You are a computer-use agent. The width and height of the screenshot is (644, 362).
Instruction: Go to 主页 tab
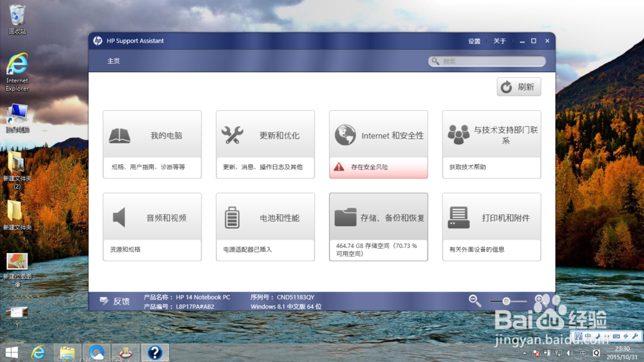[113, 61]
